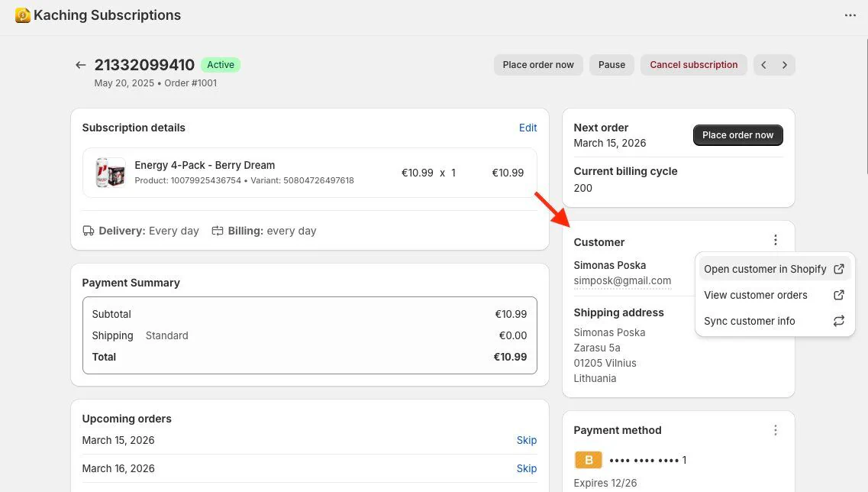
Task: Click the Next order date March 15, 2026
Action: (x=609, y=143)
